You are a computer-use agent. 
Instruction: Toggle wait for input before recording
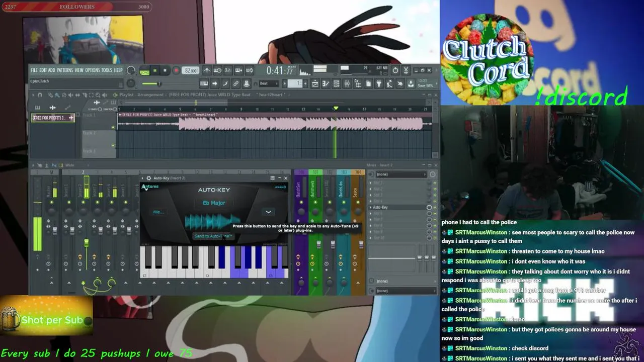click(217, 70)
